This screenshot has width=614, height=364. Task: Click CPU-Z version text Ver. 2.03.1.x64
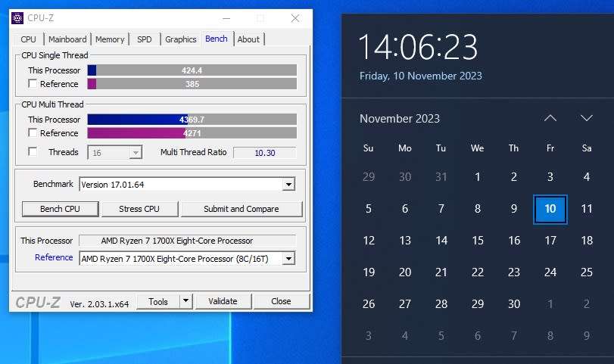pyautogui.click(x=99, y=304)
